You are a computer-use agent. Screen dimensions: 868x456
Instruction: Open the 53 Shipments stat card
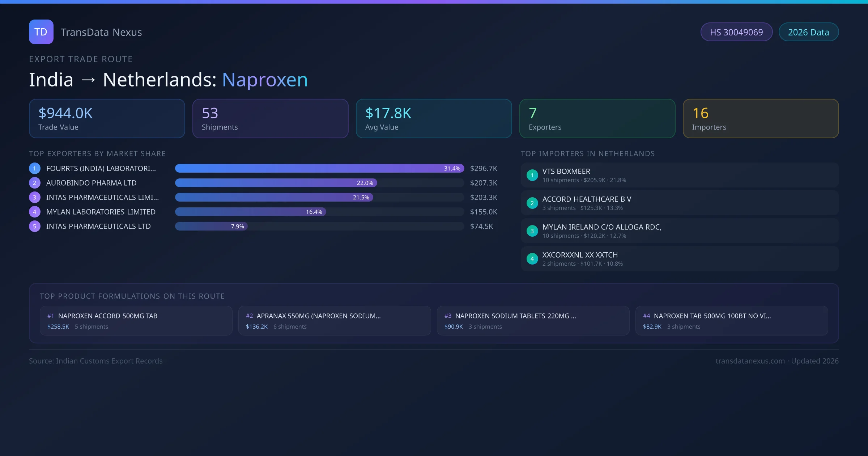[270, 119]
